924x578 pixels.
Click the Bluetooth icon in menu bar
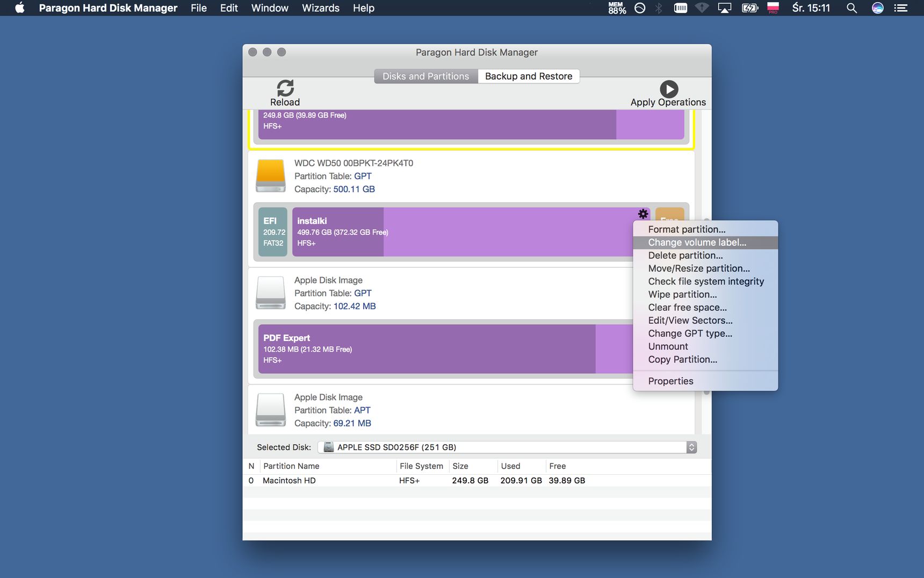(659, 8)
